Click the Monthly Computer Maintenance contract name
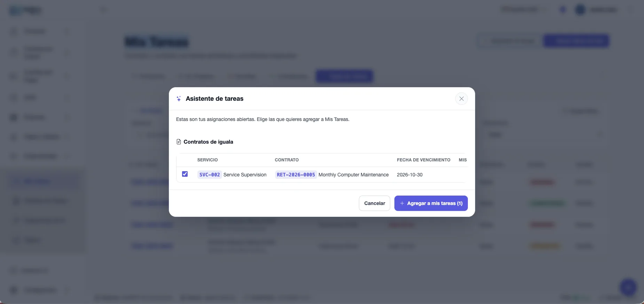Screen dimensions: 644x304 [x=353, y=175]
